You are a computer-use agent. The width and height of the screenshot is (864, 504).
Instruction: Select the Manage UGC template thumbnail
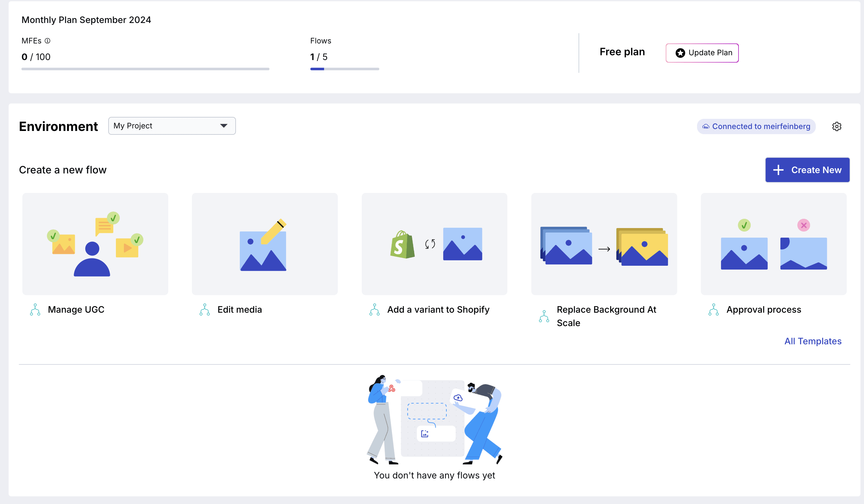coord(95,244)
